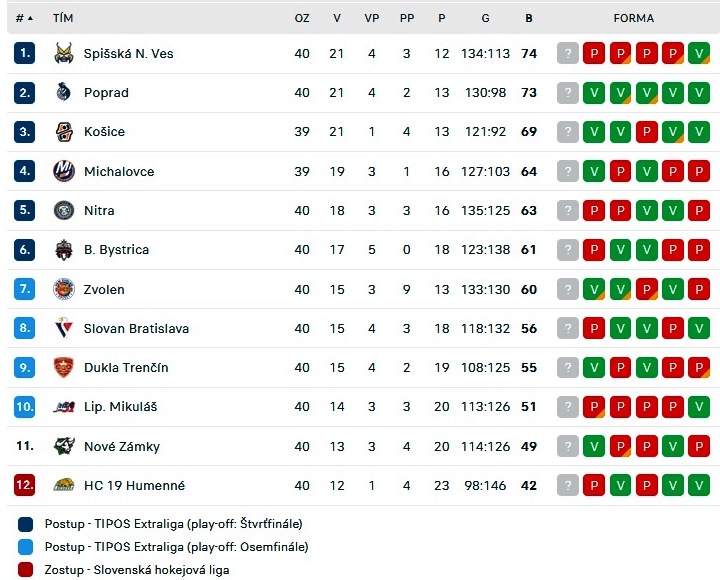Click the Michalovce team logo
This screenshot has height=580, width=720.
(x=64, y=171)
